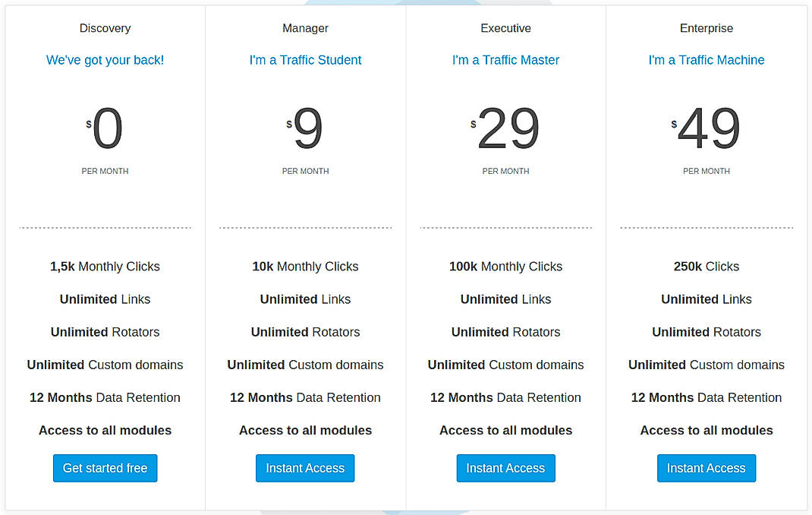Click PER MONTH under the Enterprise price
Image resolution: width=812 pixels, height=515 pixels.
point(707,171)
